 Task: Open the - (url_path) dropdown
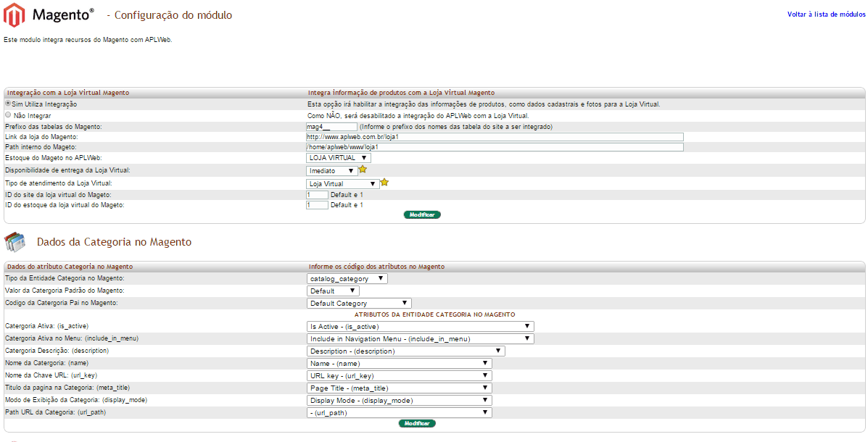pyautogui.click(x=399, y=412)
